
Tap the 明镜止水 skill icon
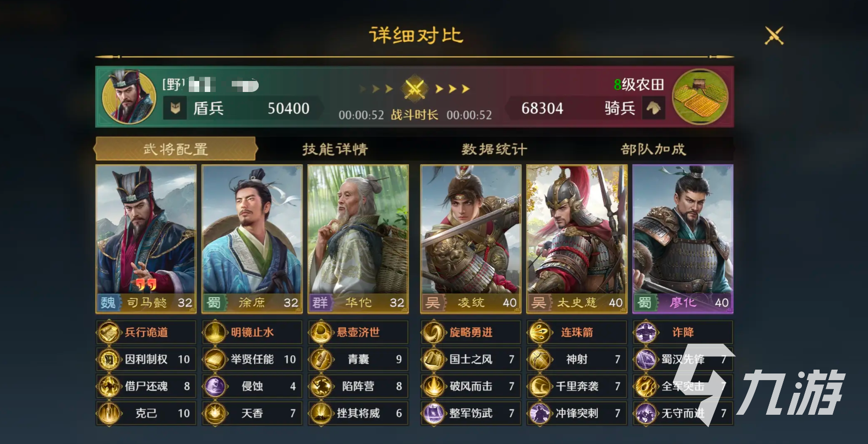point(215,332)
